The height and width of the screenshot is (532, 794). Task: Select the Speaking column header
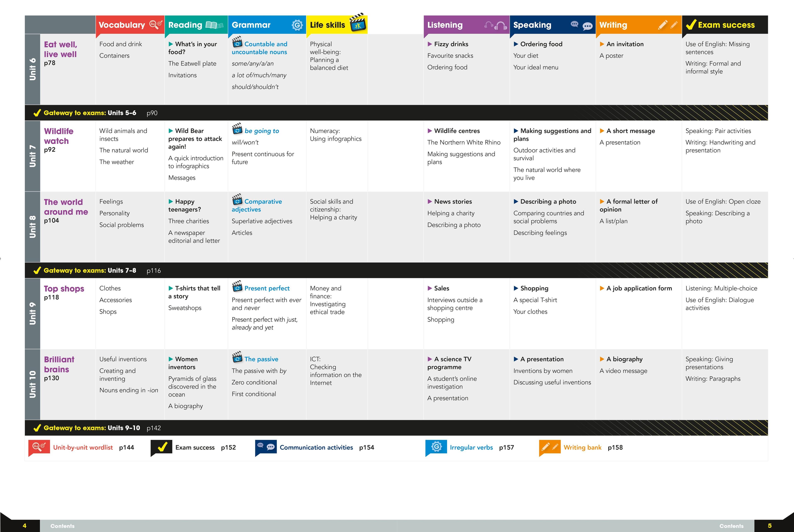click(552, 25)
